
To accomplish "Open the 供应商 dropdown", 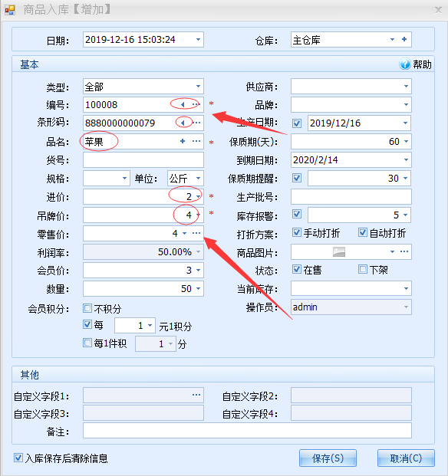I will [406, 87].
